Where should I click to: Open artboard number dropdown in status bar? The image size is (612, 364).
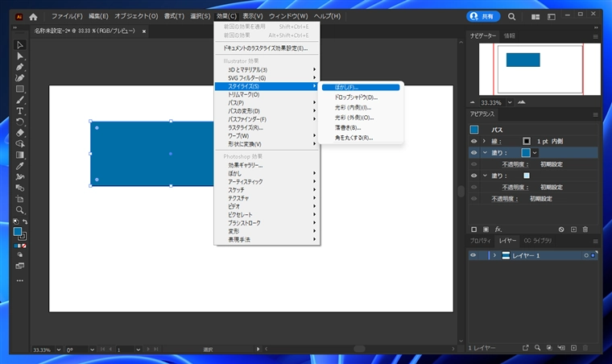139,350
